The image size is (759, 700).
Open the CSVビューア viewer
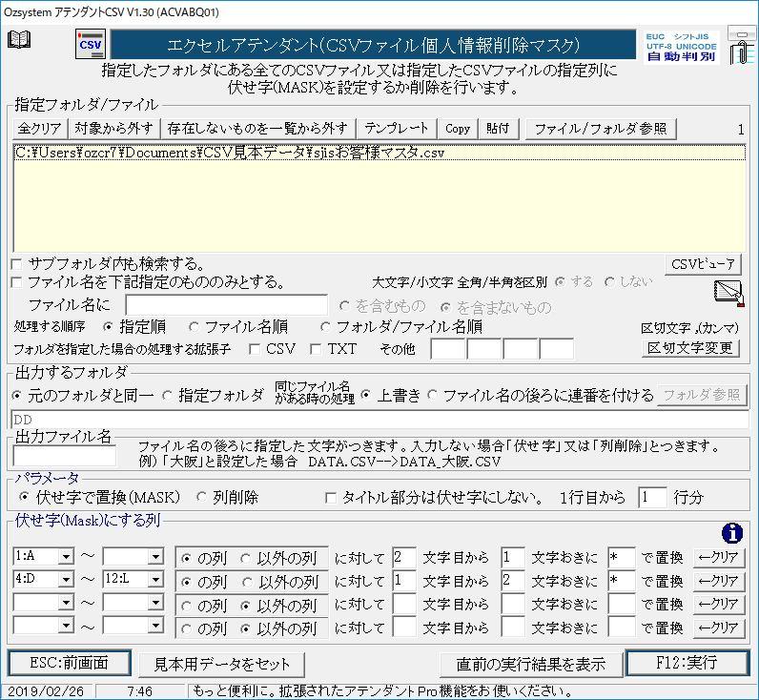point(703,264)
